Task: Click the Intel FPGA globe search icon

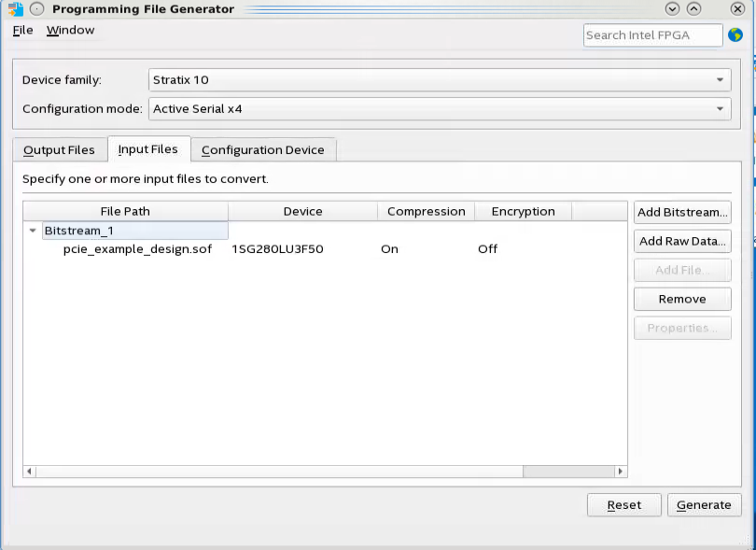Action: tap(735, 35)
